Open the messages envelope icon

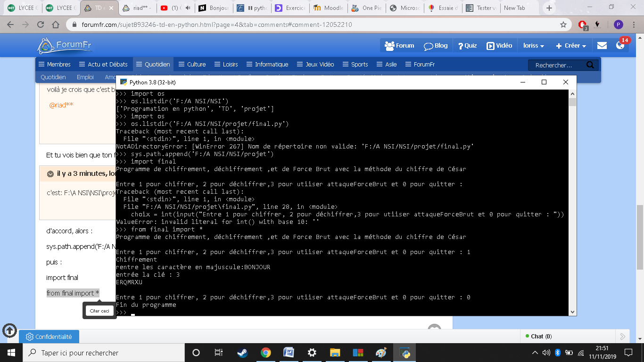(x=602, y=46)
